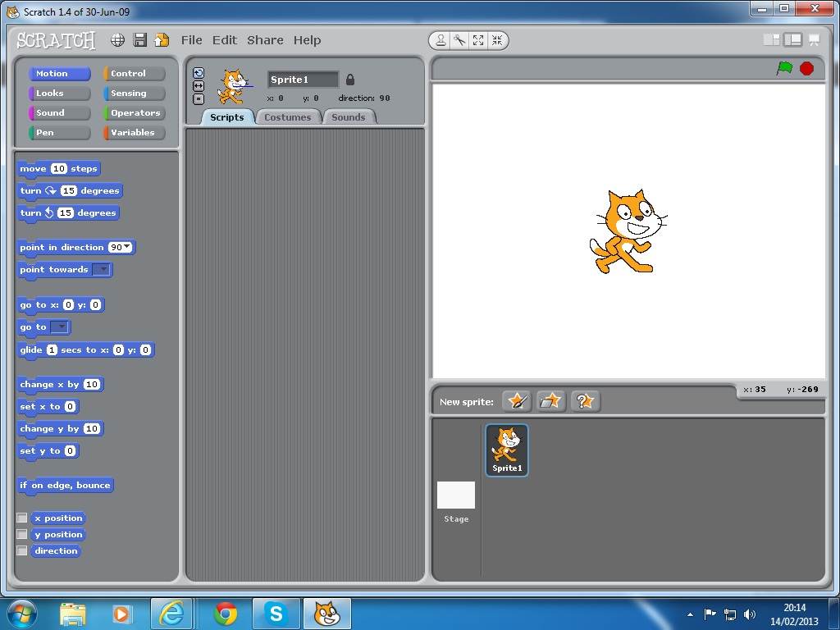The width and height of the screenshot is (840, 630).
Task: Enable the direction stage monitor
Action: (x=21, y=550)
